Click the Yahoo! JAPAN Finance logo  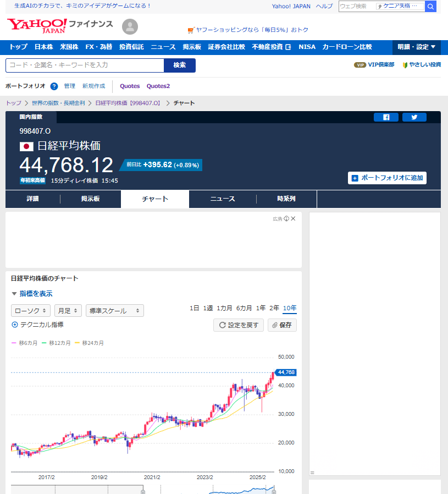coord(60,26)
